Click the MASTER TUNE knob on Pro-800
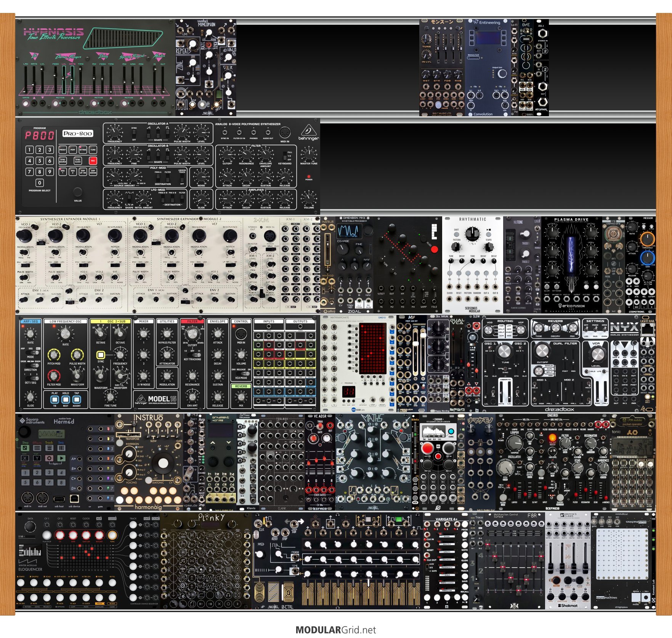The image size is (672, 638). pyautogui.click(x=309, y=154)
